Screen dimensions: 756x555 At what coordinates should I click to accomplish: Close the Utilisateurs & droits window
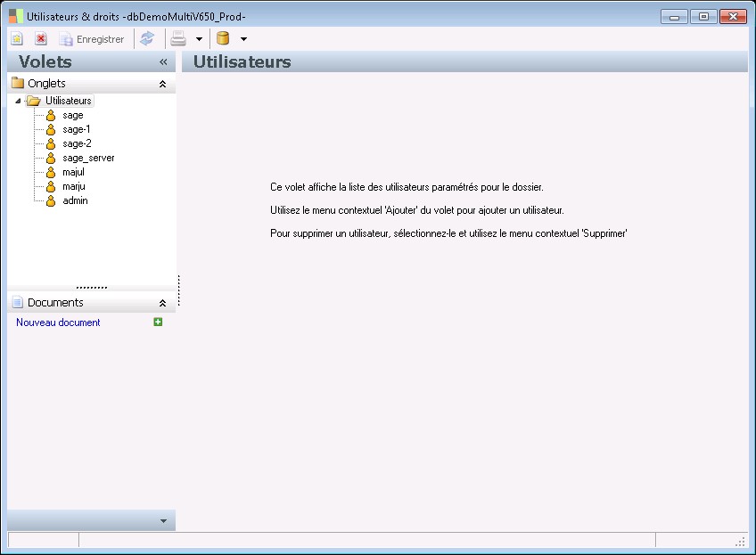(x=733, y=17)
